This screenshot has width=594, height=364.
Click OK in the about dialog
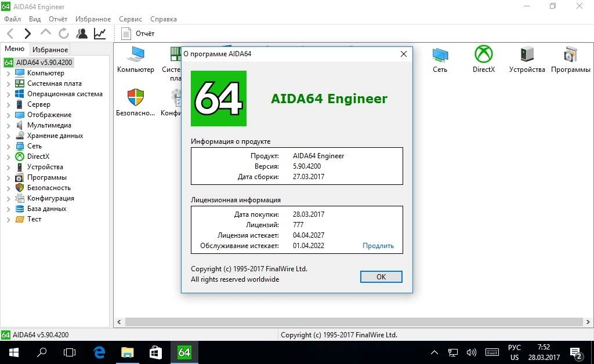click(381, 277)
